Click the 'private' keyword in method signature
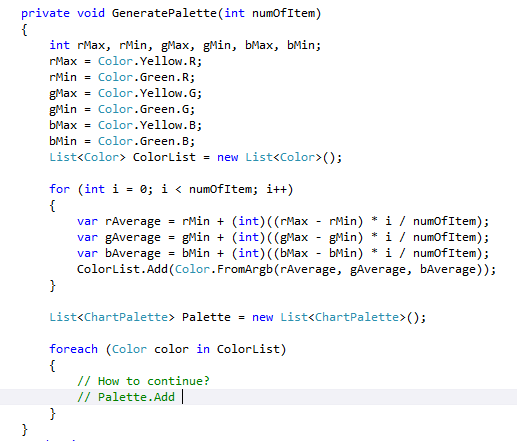The width and height of the screenshot is (517, 441). 45,14
